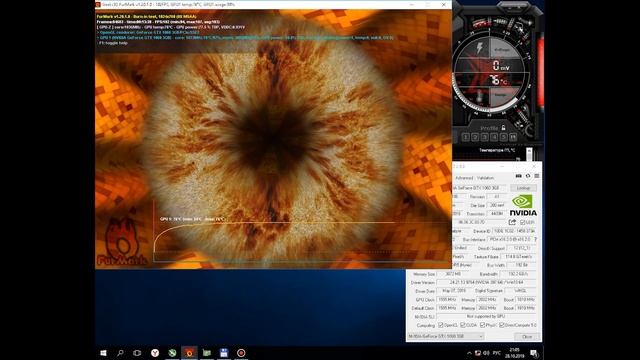Open the GPU selection dropdown in GPU-Z
The width and height of the screenshot is (640, 360).
(446, 336)
